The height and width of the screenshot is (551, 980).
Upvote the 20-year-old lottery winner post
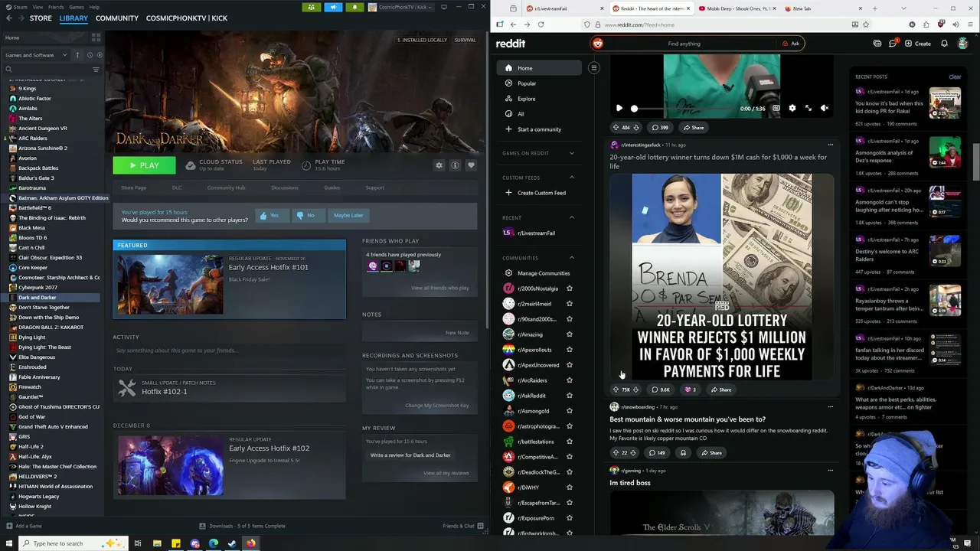pyautogui.click(x=616, y=390)
